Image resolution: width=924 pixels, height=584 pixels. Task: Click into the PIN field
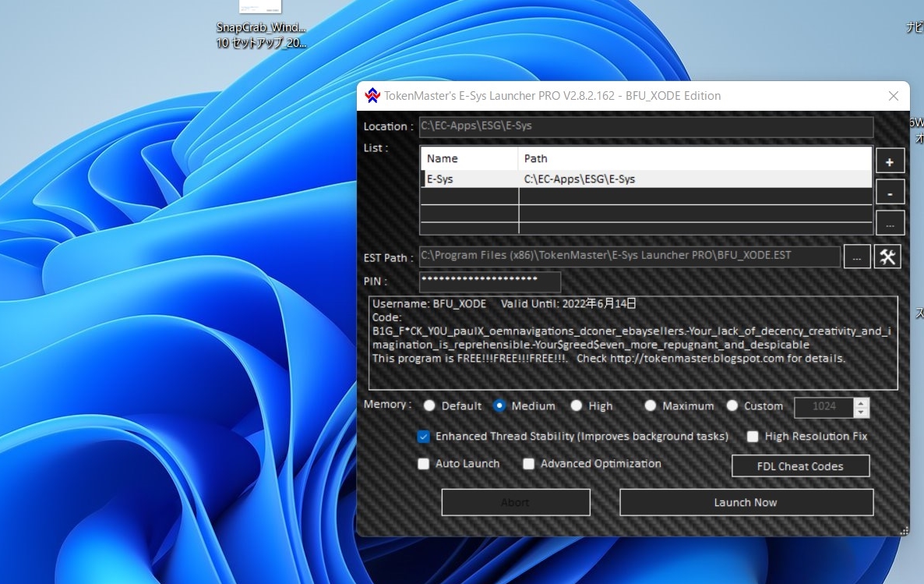tap(490, 281)
